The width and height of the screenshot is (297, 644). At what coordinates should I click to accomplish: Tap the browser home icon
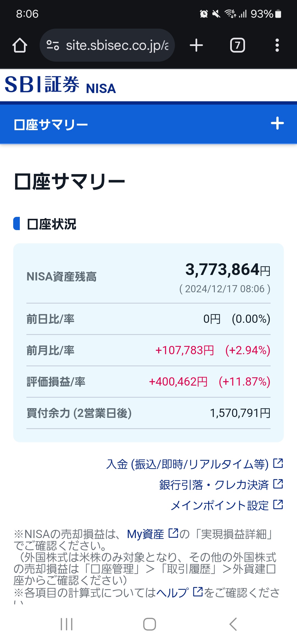(x=20, y=45)
